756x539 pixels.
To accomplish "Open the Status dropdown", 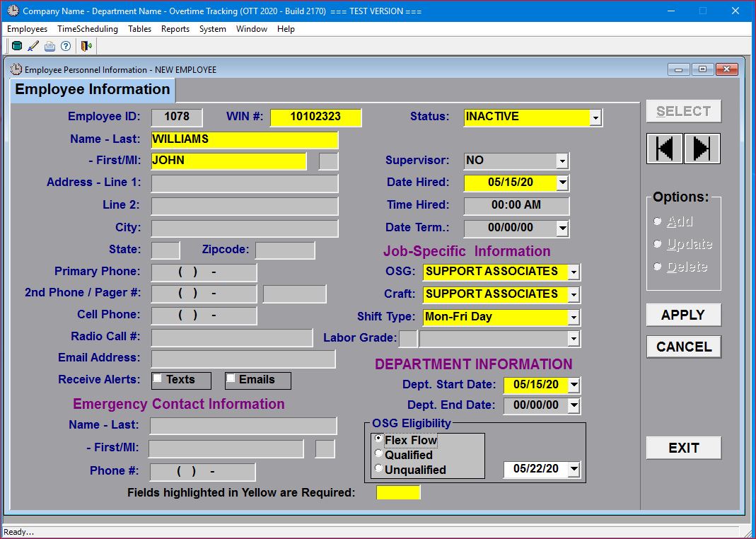I will click(x=595, y=118).
